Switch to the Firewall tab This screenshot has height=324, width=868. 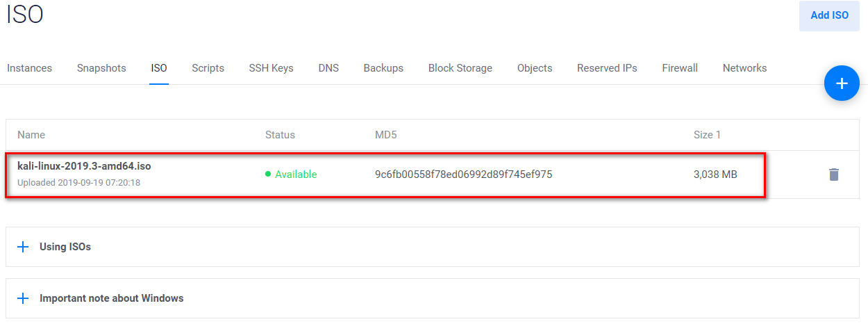point(680,68)
